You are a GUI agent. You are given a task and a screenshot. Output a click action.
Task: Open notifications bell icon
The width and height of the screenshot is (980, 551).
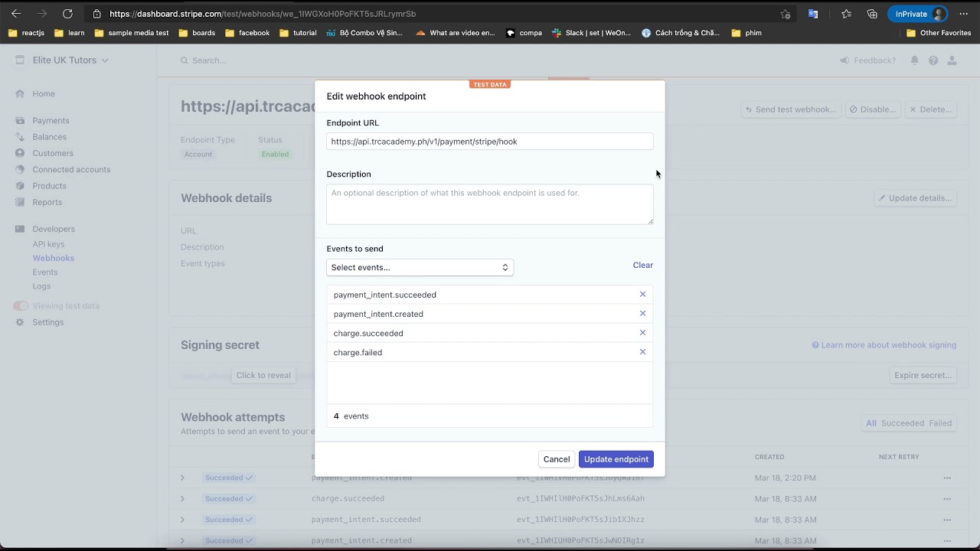914,60
